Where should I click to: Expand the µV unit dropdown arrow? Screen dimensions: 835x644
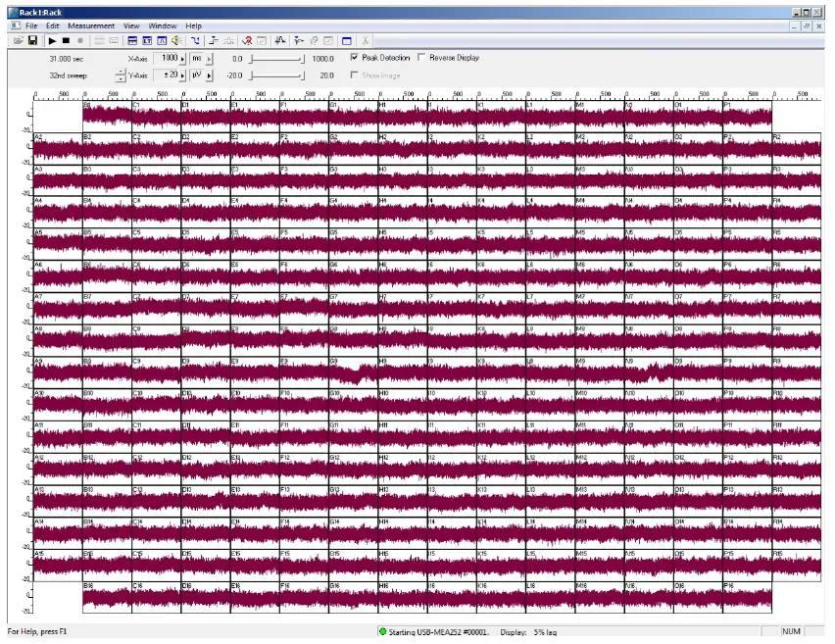click(210, 75)
